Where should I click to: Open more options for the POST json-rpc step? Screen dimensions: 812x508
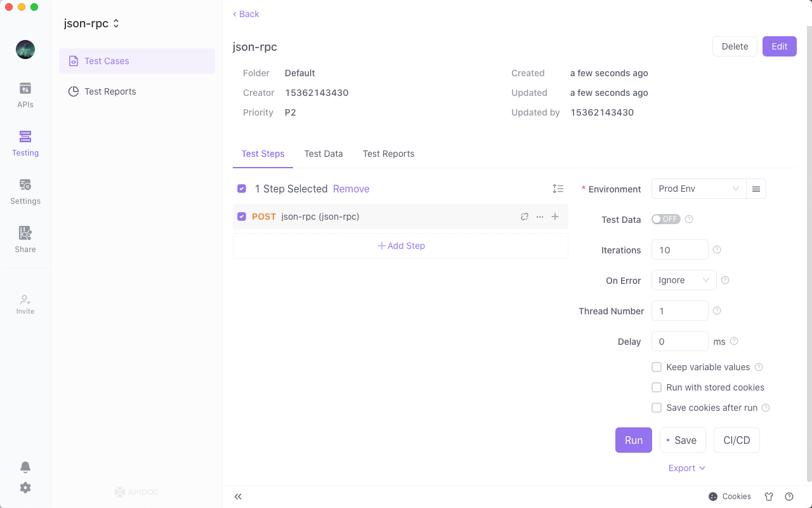(539, 217)
